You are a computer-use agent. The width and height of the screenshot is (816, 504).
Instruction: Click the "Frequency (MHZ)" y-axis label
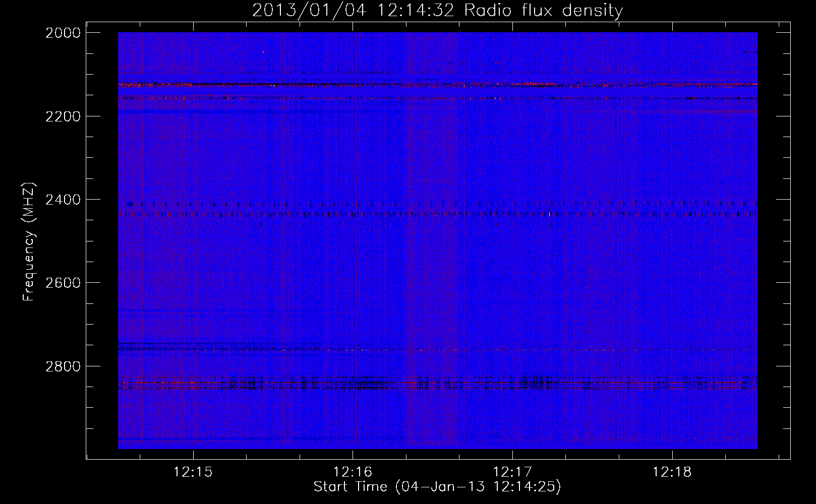[x=29, y=242]
